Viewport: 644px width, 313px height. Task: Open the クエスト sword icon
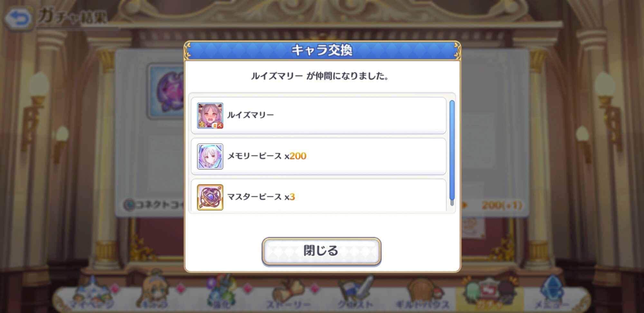[356, 293]
